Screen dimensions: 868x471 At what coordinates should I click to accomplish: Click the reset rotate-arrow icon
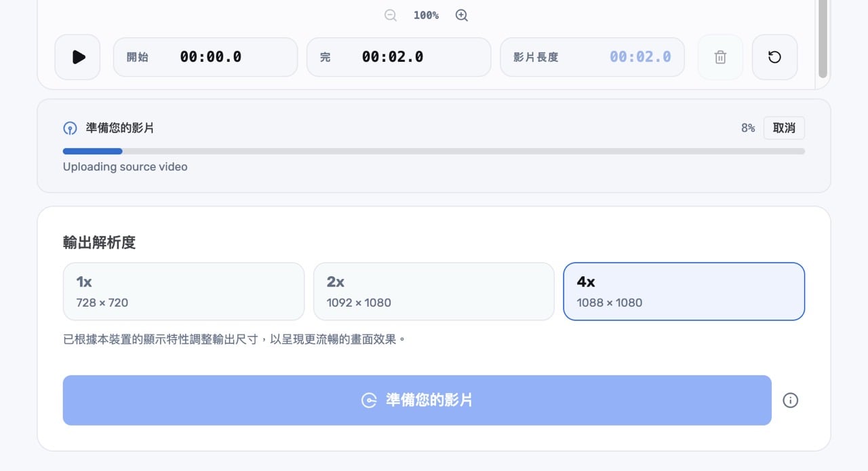(774, 57)
